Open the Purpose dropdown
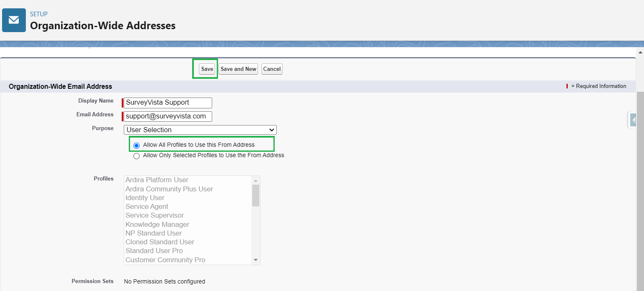Viewport: 644px width, 291px height. (200, 130)
